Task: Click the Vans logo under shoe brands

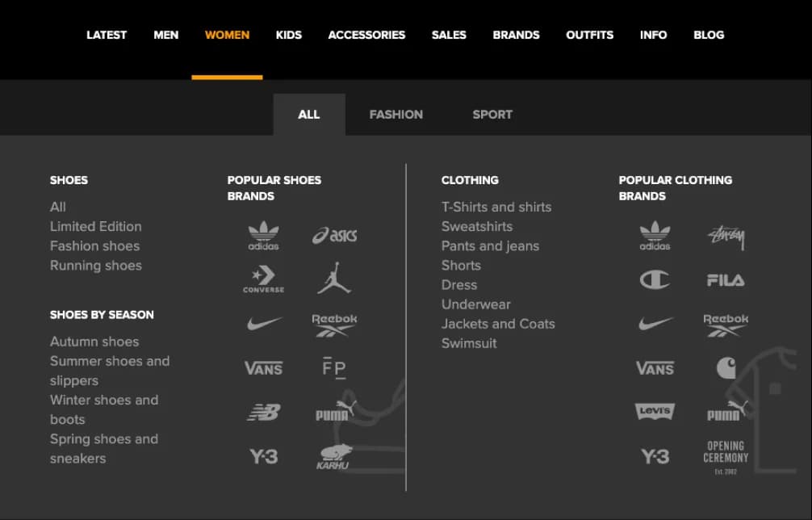Action: click(x=264, y=368)
